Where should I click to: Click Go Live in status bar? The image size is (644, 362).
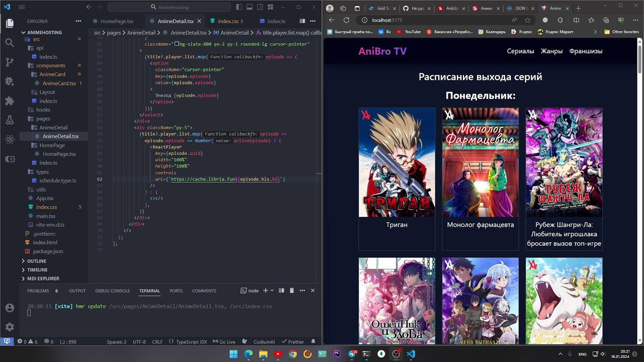[x=223, y=342]
